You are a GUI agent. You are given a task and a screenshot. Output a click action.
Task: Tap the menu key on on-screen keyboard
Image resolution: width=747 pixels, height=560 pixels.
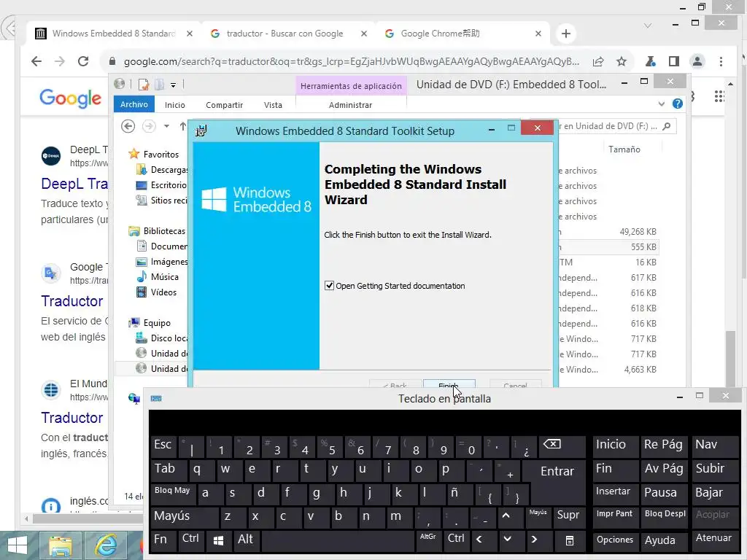[x=569, y=540]
